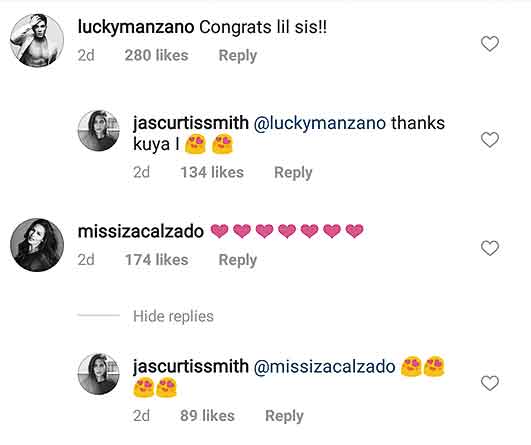Screen dimensions: 531x445
Task: View the 134 likes list
Action: [212, 172]
